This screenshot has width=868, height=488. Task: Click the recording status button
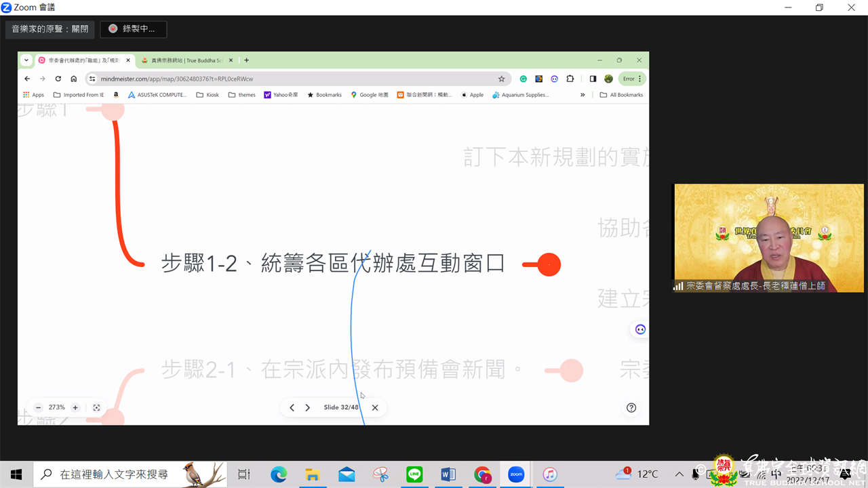pos(133,29)
